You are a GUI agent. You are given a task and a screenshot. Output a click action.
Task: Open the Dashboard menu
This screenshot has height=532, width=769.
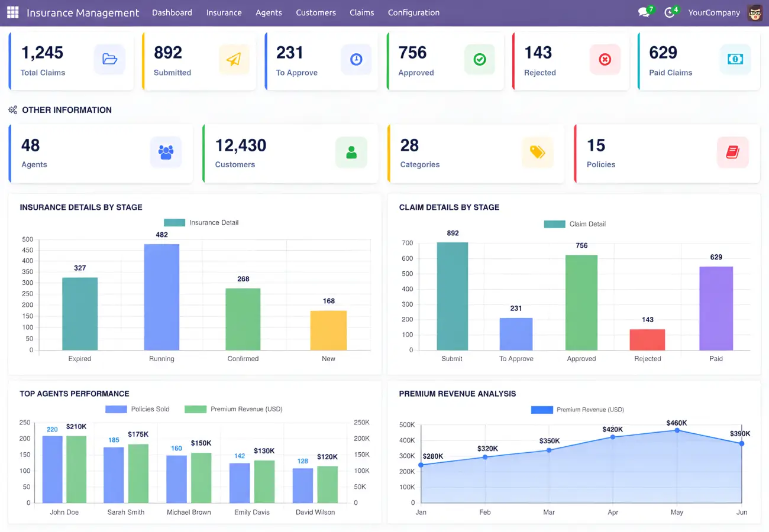(172, 12)
